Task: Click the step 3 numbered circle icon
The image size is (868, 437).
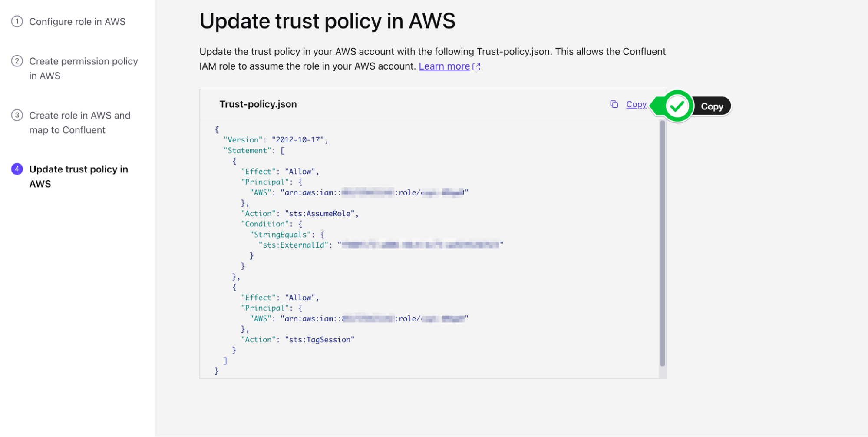Action: pos(17,115)
